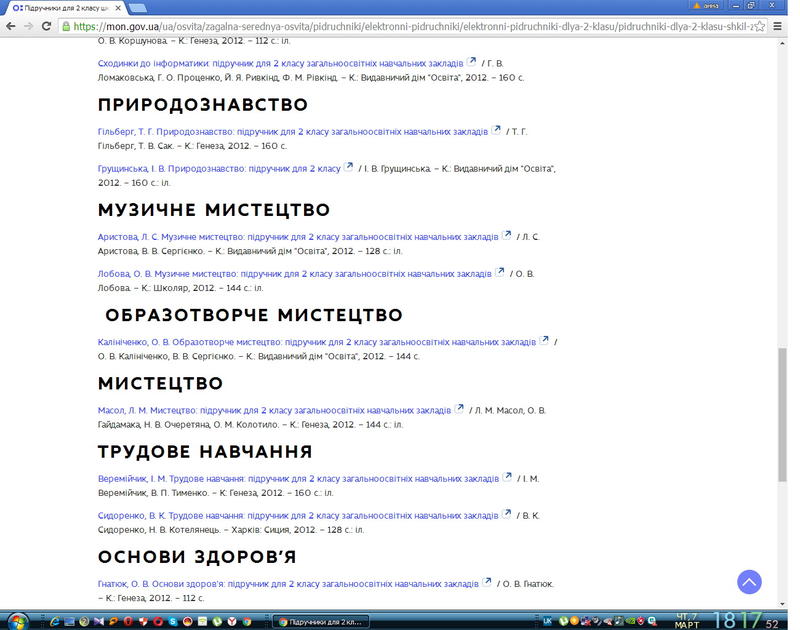Open Веремійчик Трудове навчання textbook link
Screen dimensions: 800x630
coord(298,478)
